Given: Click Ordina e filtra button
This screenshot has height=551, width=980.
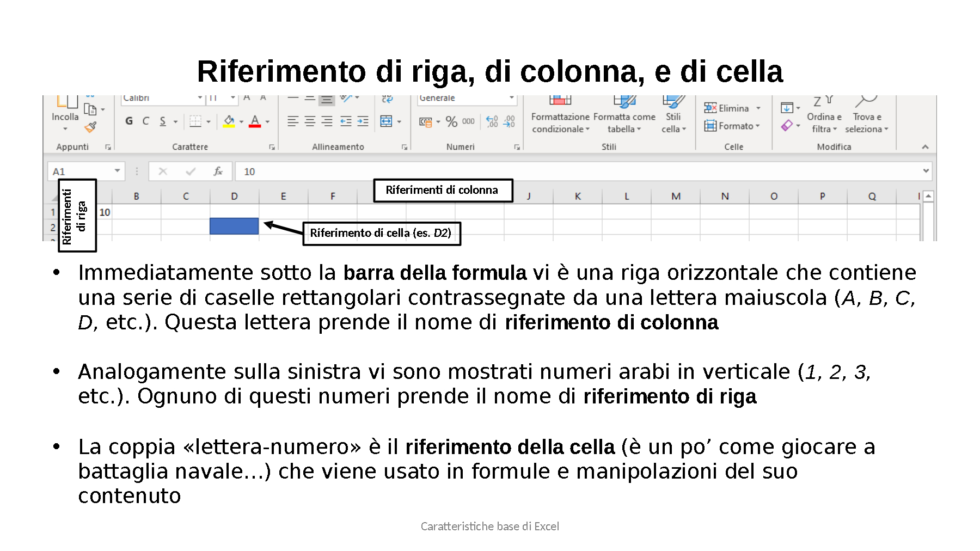Looking at the screenshot, I should coord(824,123).
